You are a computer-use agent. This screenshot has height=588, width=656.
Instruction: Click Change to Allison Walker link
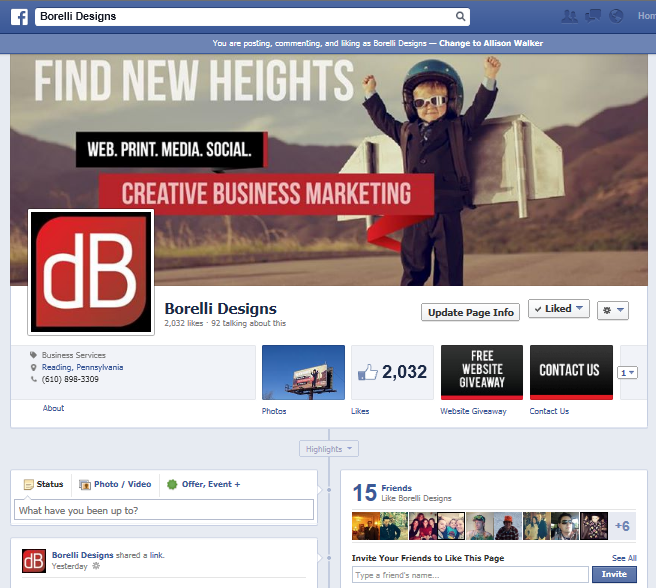[491, 43]
